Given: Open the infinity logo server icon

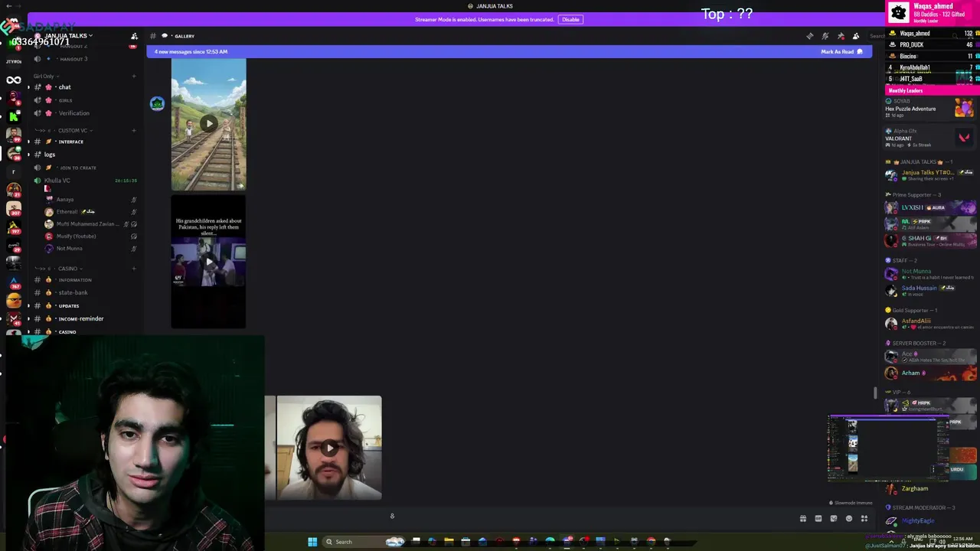Looking at the screenshot, I should [13, 80].
